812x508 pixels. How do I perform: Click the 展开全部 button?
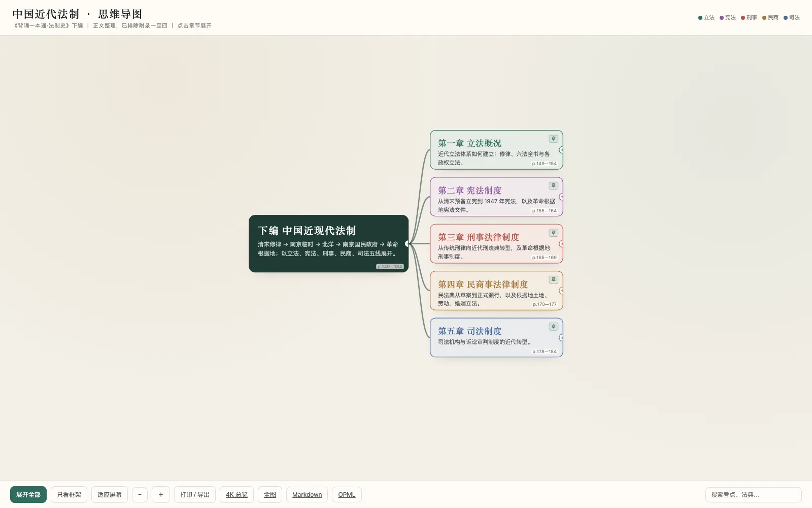(28, 494)
